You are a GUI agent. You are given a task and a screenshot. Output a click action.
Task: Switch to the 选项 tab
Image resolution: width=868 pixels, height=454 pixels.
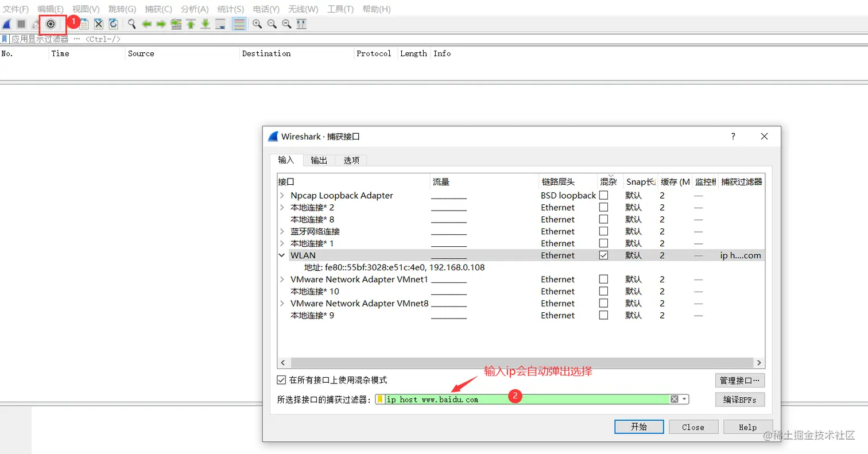[351, 160]
